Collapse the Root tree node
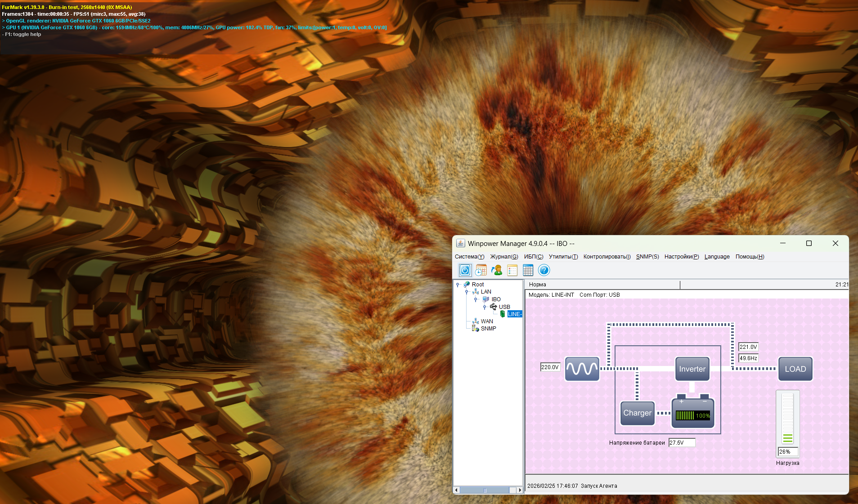 click(458, 285)
